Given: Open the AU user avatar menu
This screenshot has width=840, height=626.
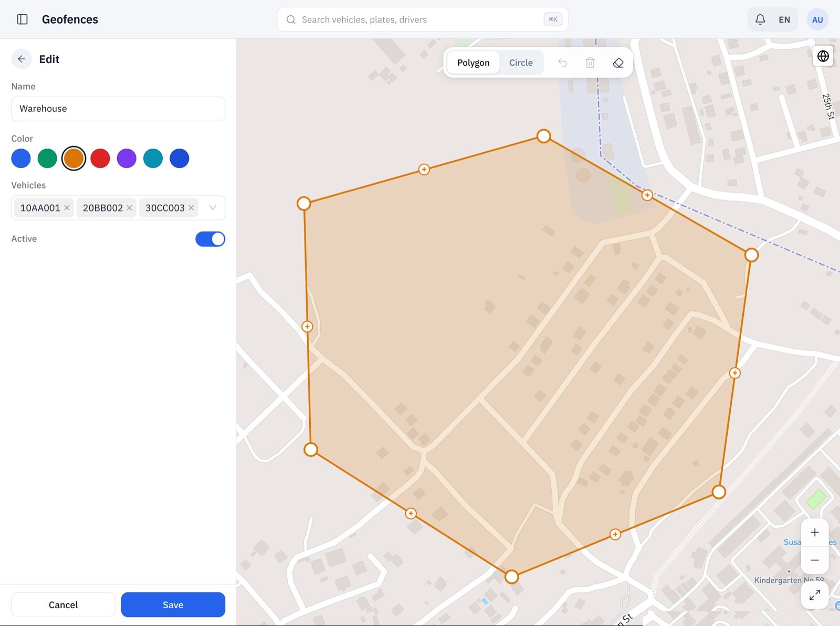Looking at the screenshot, I should pyautogui.click(x=817, y=19).
